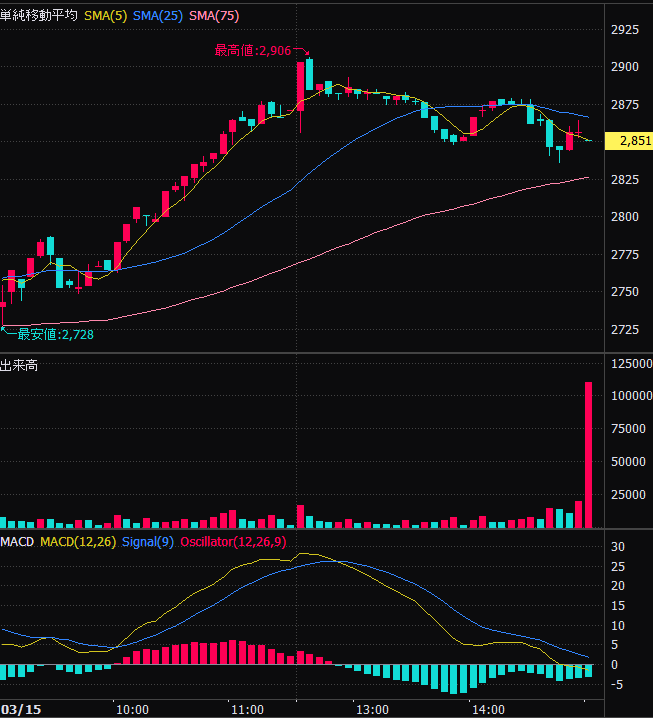The height and width of the screenshot is (718, 653).
Task: Click the SMA(75) legend label
Action: (x=214, y=16)
